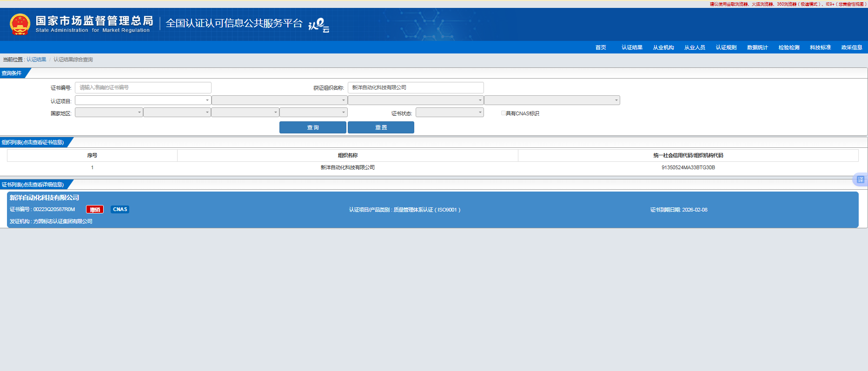Open the first 认证项目 dropdown
Screen dimensions: 868x371
tap(143, 100)
